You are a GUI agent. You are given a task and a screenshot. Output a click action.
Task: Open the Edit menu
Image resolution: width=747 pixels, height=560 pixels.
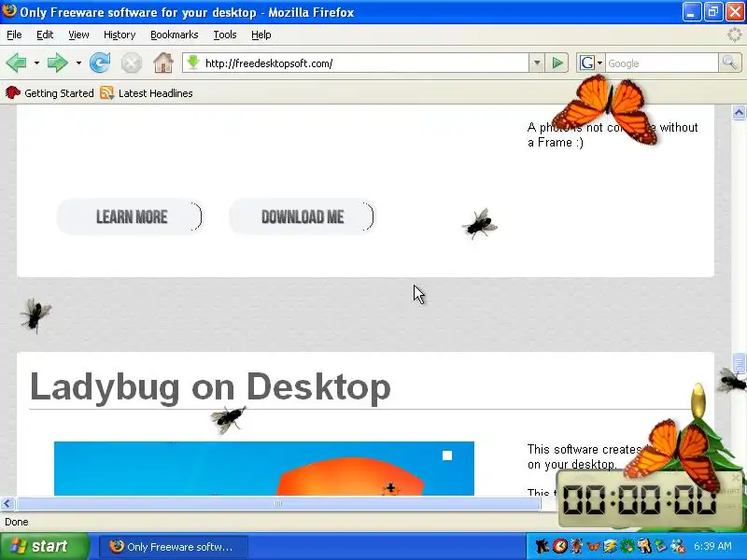click(x=45, y=35)
